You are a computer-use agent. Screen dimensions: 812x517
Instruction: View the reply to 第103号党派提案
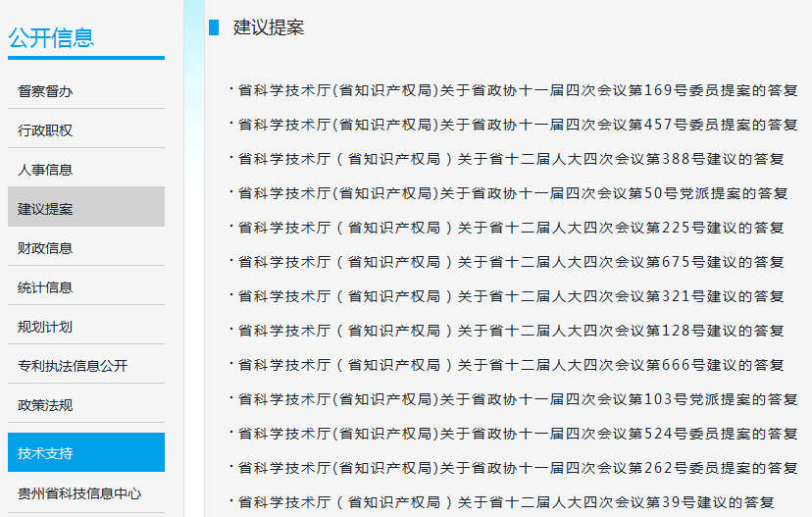point(518,399)
